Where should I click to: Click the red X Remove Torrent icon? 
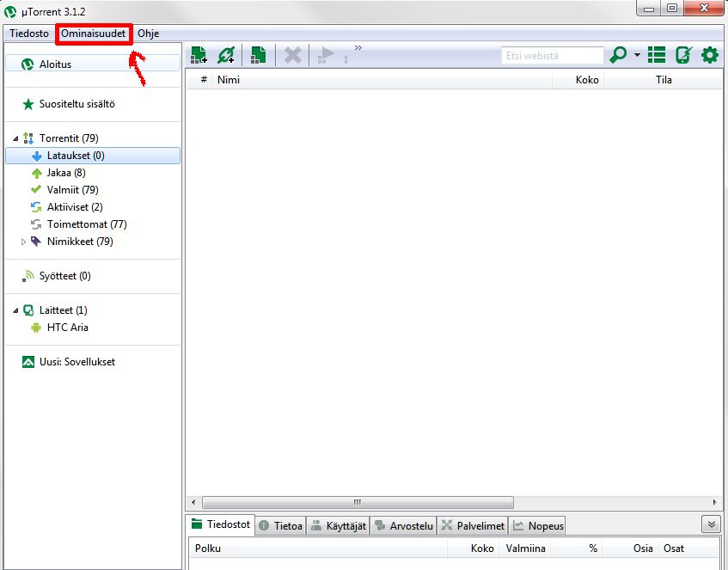[x=293, y=55]
